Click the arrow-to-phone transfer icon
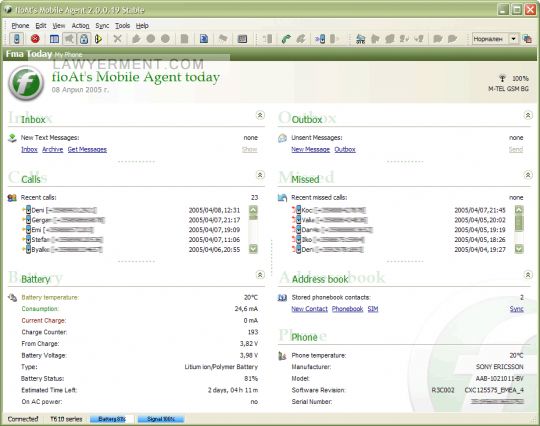Screen dimensions: 540x426 [x=320, y=39]
